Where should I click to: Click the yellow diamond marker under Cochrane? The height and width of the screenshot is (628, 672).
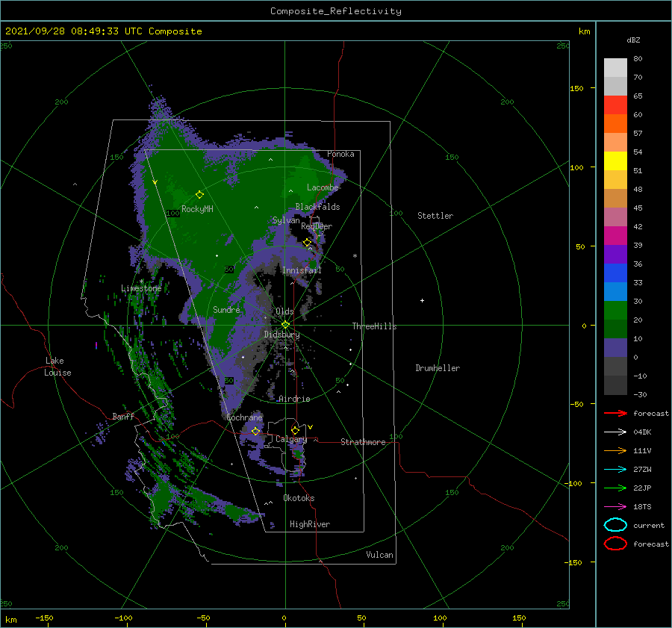click(255, 431)
